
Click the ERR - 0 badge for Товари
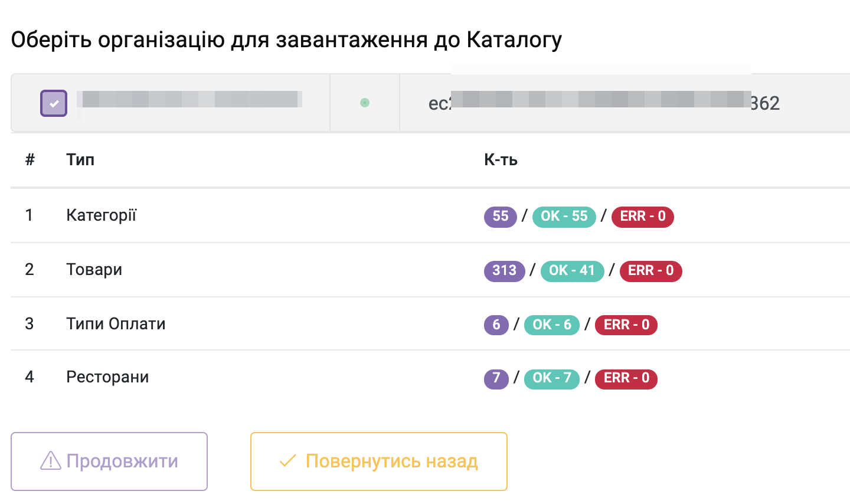[x=650, y=271]
